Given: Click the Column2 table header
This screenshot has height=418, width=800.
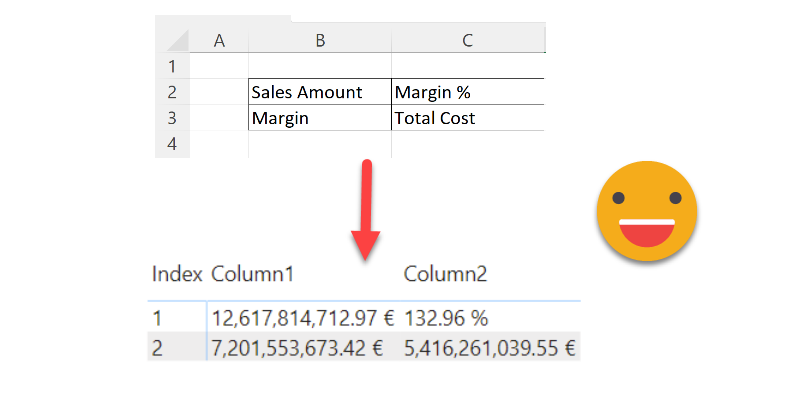Looking at the screenshot, I should 445,273.
